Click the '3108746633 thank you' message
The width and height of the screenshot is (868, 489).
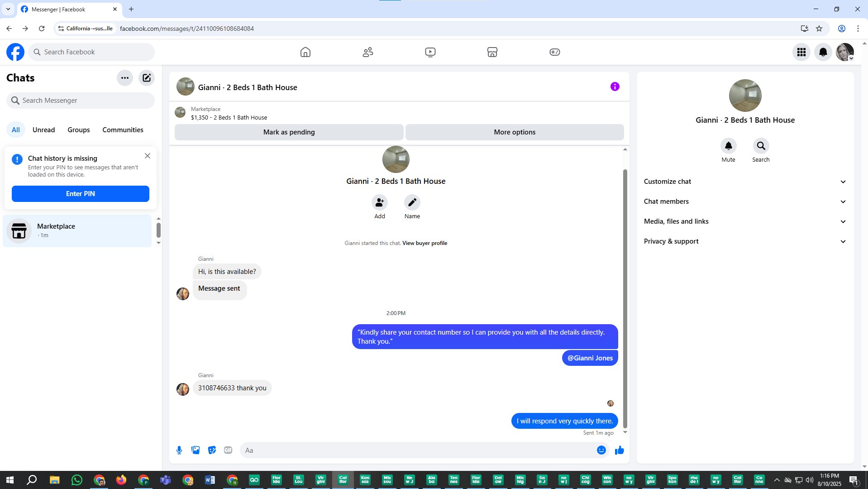(x=232, y=388)
